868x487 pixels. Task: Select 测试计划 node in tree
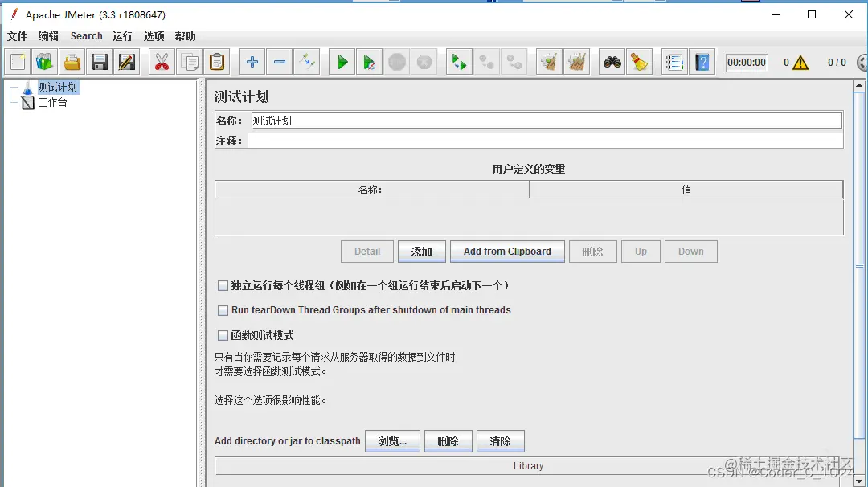(x=58, y=87)
